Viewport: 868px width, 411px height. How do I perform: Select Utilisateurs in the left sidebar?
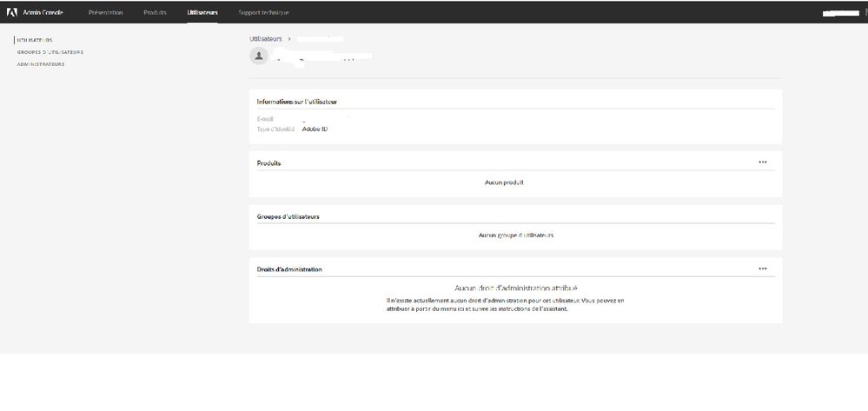pyautogui.click(x=35, y=40)
